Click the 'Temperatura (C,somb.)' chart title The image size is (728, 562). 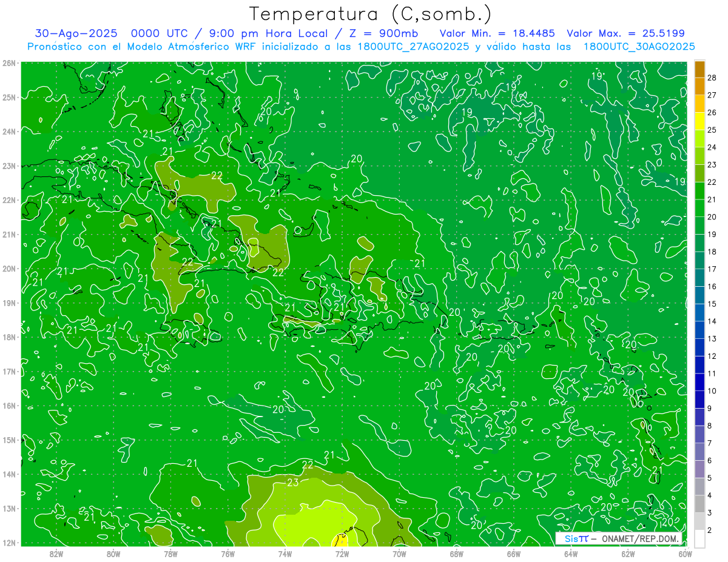pyautogui.click(x=371, y=15)
